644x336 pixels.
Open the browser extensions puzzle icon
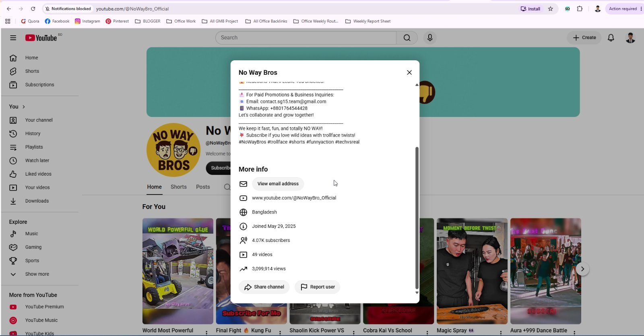580,9
